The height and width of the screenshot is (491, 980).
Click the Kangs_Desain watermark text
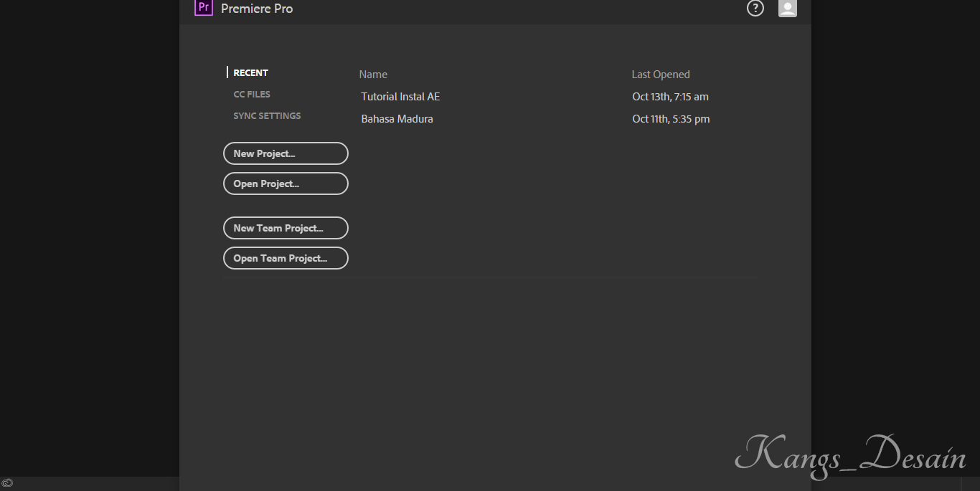pos(850,455)
